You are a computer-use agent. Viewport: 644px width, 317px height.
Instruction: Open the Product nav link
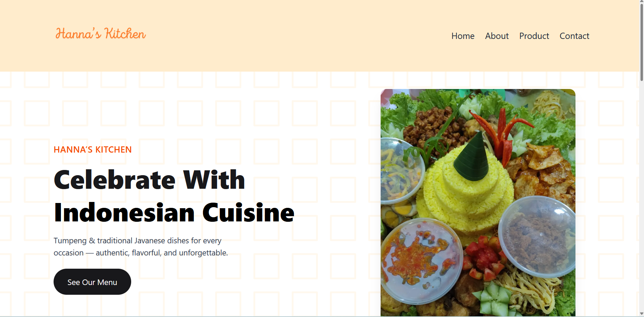pyautogui.click(x=534, y=36)
